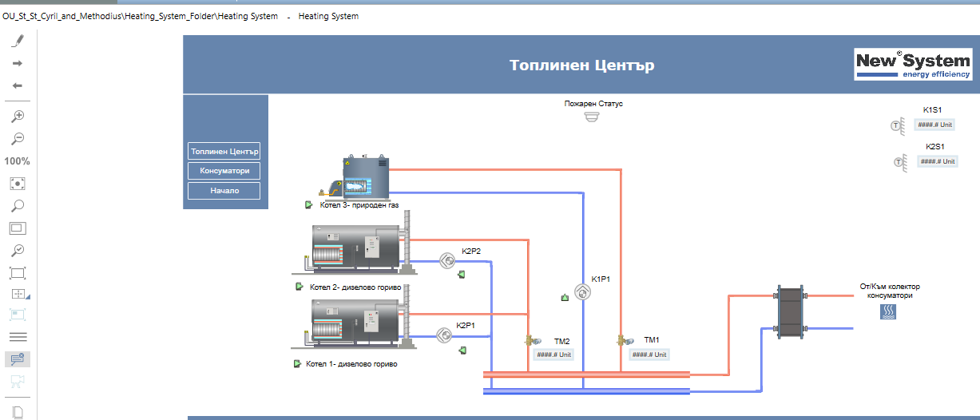Toggle the status indicator beside Котел 1
This screenshot has width=980, height=420.
[x=297, y=364]
